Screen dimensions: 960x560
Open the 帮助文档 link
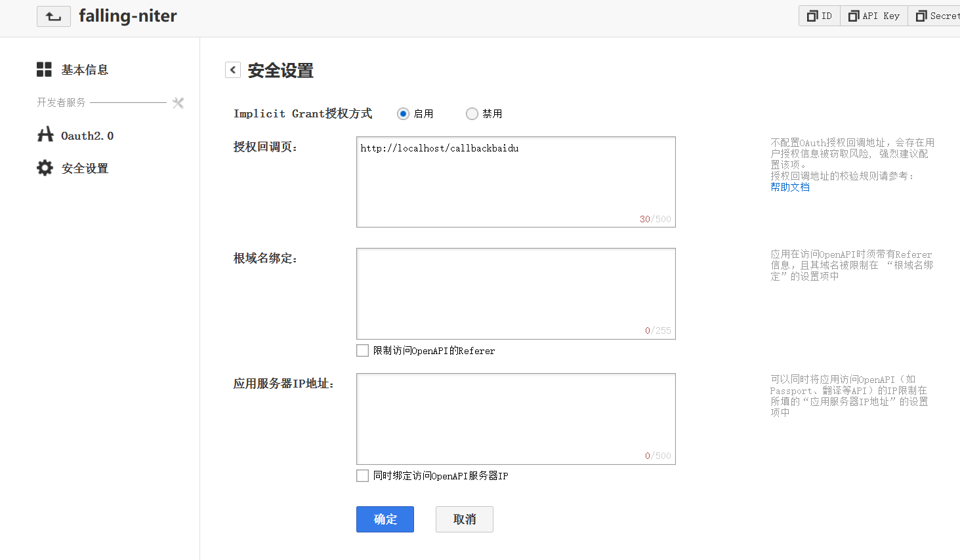[x=790, y=187]
